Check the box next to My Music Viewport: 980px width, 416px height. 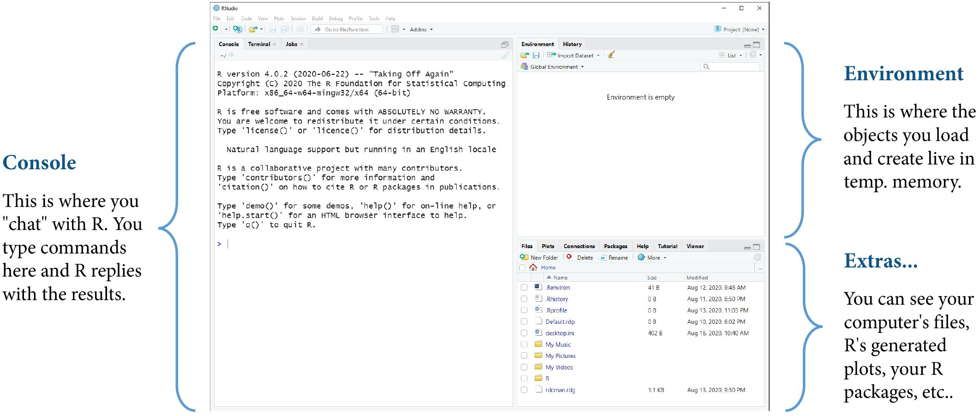[x=524, y=345]
